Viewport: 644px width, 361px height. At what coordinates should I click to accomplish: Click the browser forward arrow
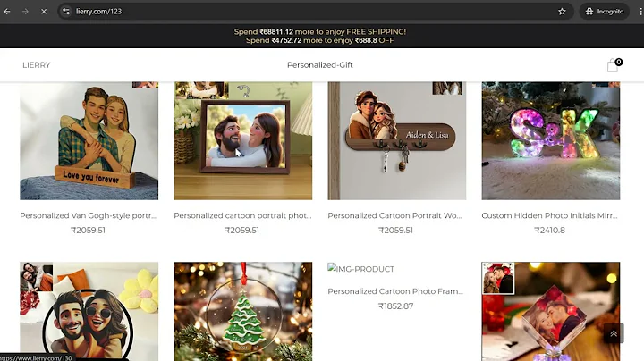25,12
